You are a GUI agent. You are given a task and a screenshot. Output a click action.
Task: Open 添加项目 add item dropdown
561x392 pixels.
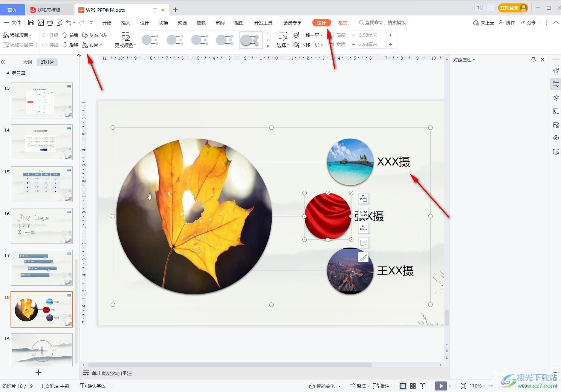coord(17,35)
